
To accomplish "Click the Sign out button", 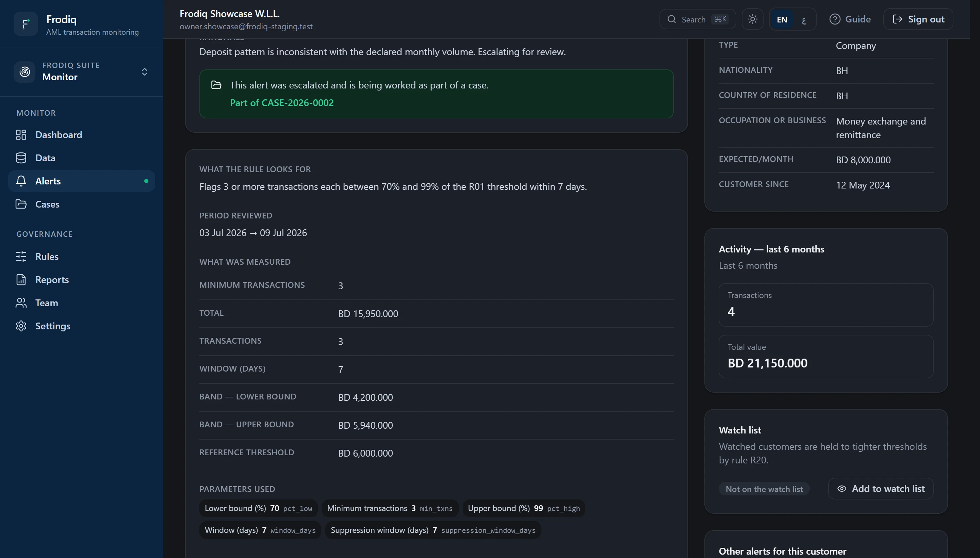I will (918, 19).
